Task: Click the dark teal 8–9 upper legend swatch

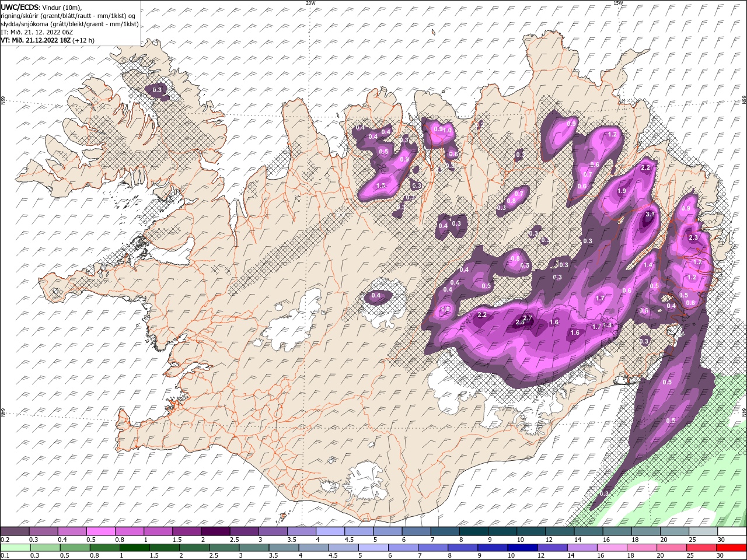Action: 473,531
